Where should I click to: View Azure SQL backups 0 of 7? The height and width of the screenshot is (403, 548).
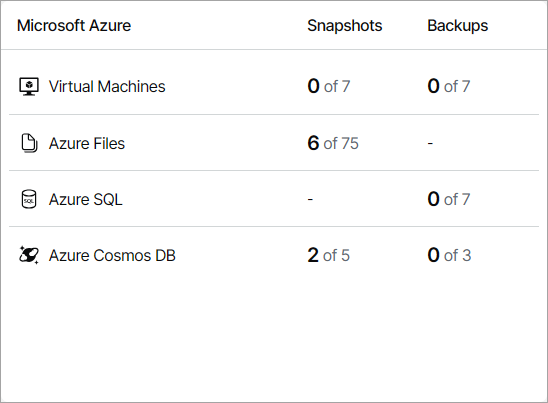tap(448, 199)
